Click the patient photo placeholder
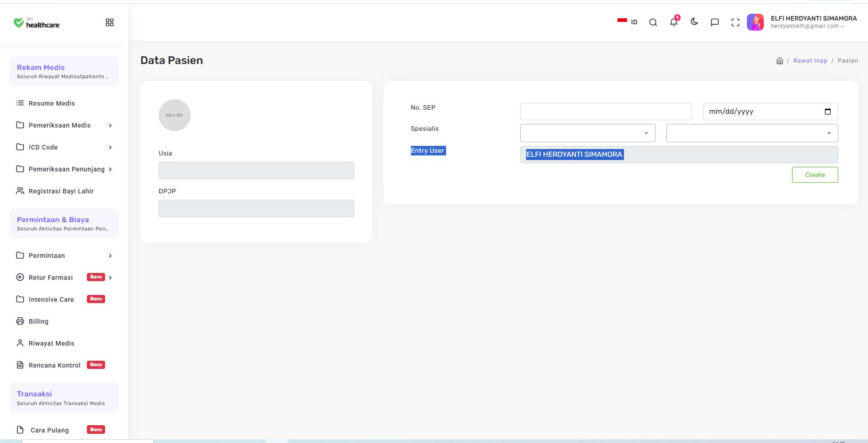The image size is (868, 443). (175, 115)
